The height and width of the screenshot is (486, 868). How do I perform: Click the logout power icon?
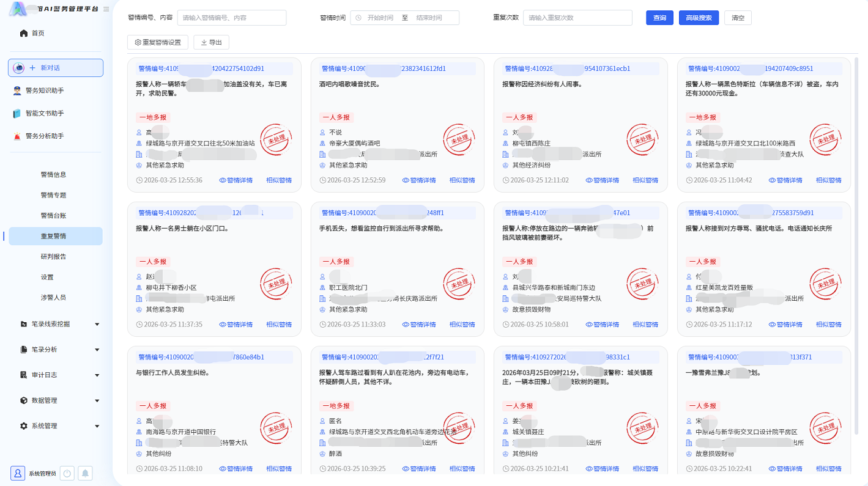coord(67,473)
